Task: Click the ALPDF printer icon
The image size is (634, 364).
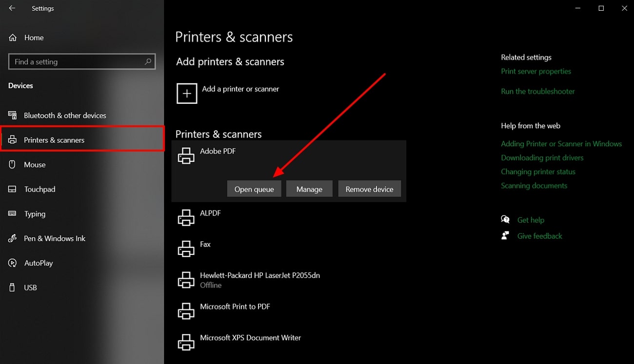Action: [x=186, y=218]
